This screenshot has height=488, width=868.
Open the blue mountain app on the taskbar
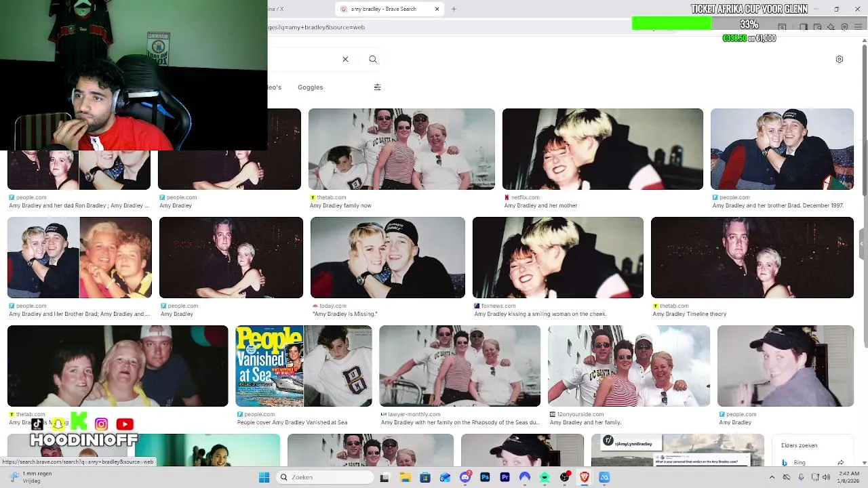point(604,477)
